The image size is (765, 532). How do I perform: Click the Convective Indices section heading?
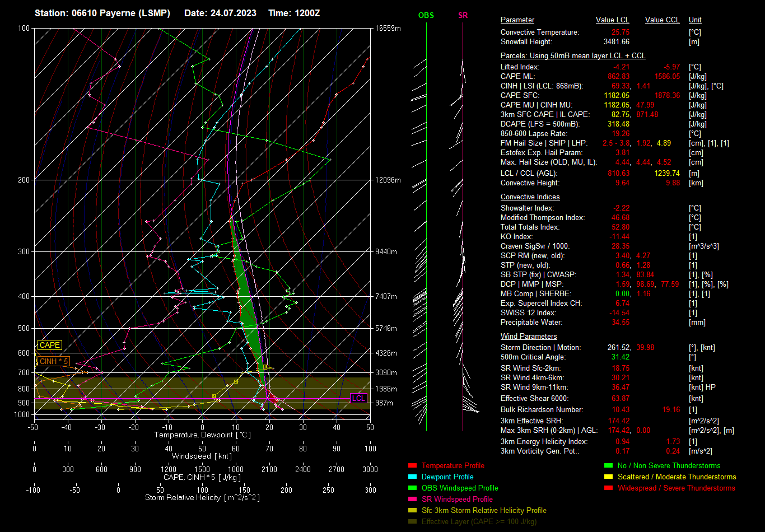530,197
